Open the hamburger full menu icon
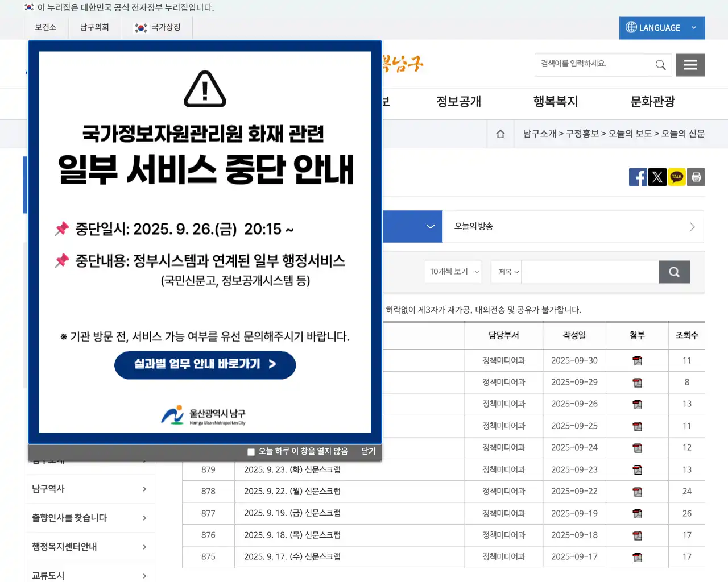The height and width of the screenshot is (582, 728). coord(690,65)
